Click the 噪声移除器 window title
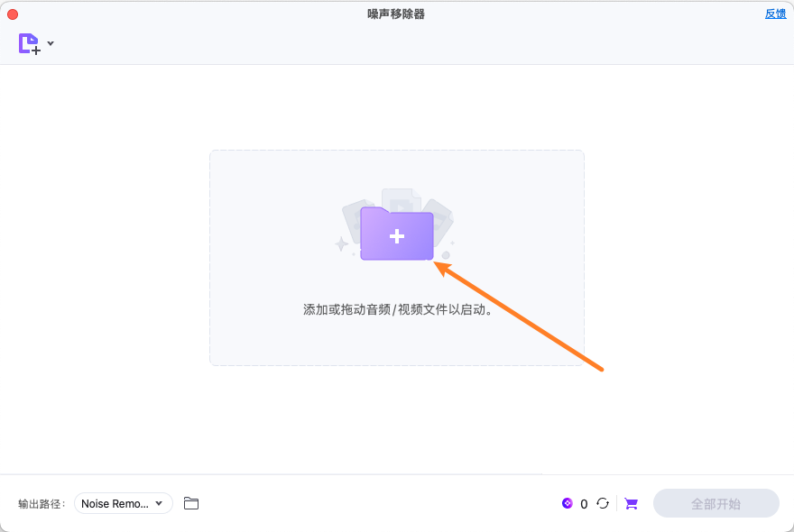Screen dimensions: 794x532 [x=397, y=13]
